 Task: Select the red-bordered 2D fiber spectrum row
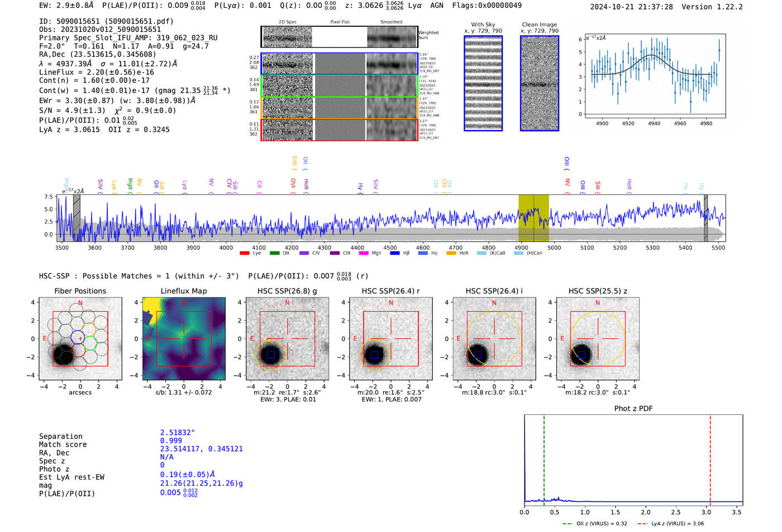click(339, 130)
